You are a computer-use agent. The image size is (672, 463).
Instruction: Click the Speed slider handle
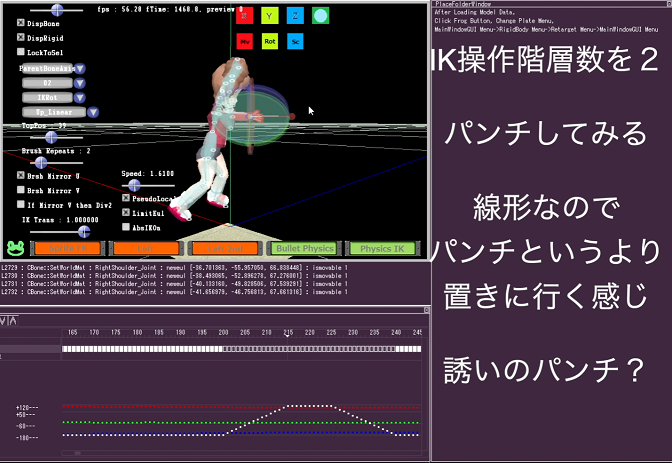point(136,185)
